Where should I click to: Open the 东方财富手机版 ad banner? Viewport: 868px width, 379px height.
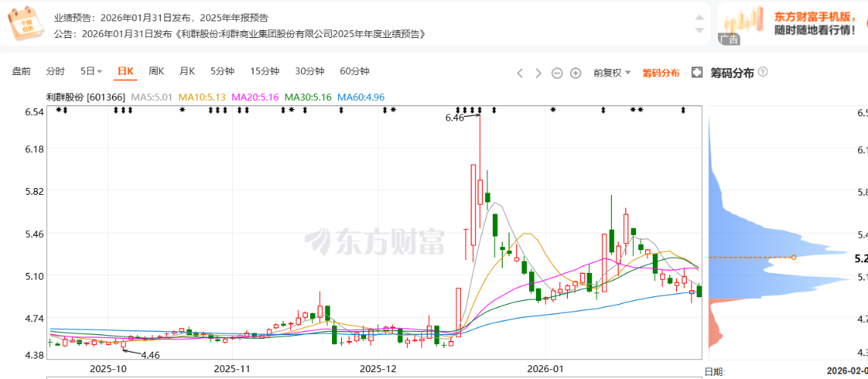tap(793, 23)
